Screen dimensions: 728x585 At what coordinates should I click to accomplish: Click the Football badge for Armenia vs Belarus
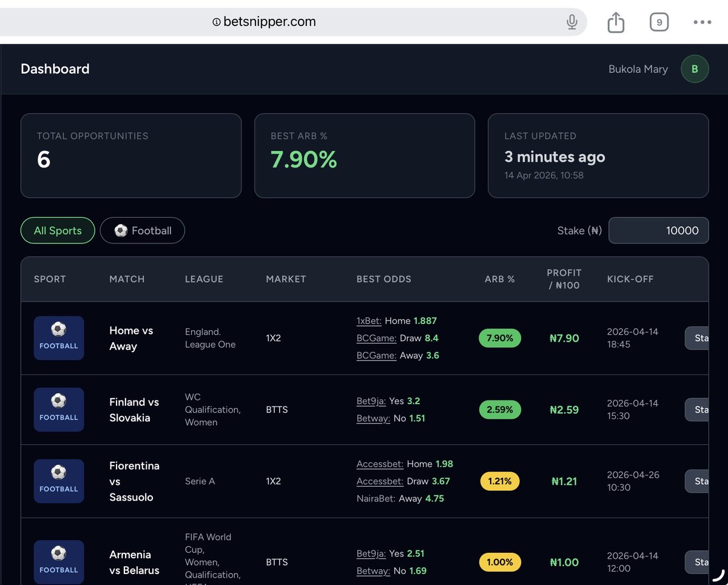point(59,562)
